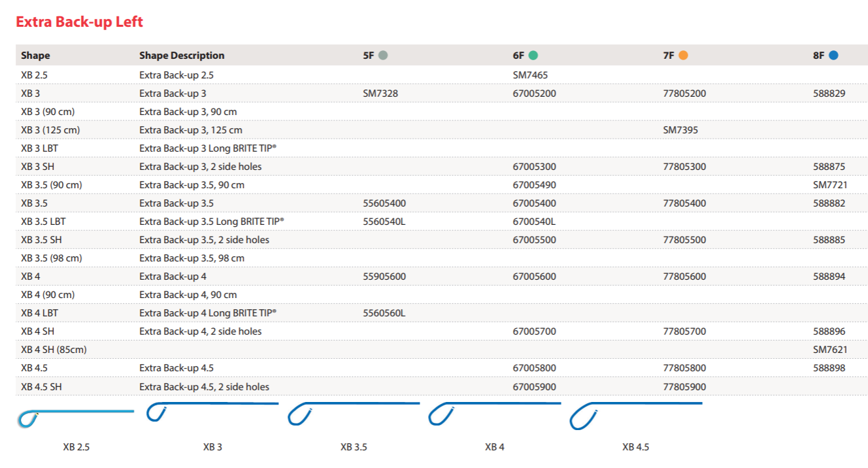This screenshot has height=468, width=868.
Task: Click the blue 8F color dot
Action: click(x=833, y=56)
